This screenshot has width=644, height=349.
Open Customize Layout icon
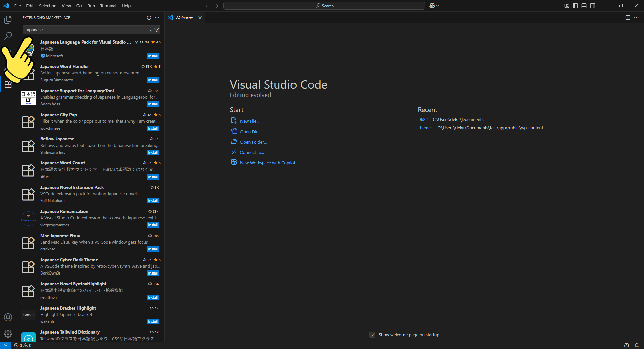tap(567, 6)
